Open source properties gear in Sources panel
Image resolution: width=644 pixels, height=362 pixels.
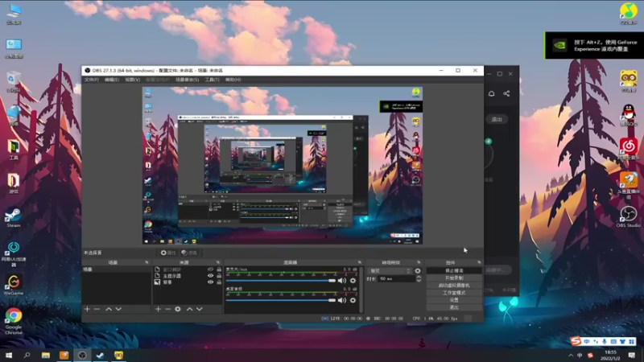[178, 309]
